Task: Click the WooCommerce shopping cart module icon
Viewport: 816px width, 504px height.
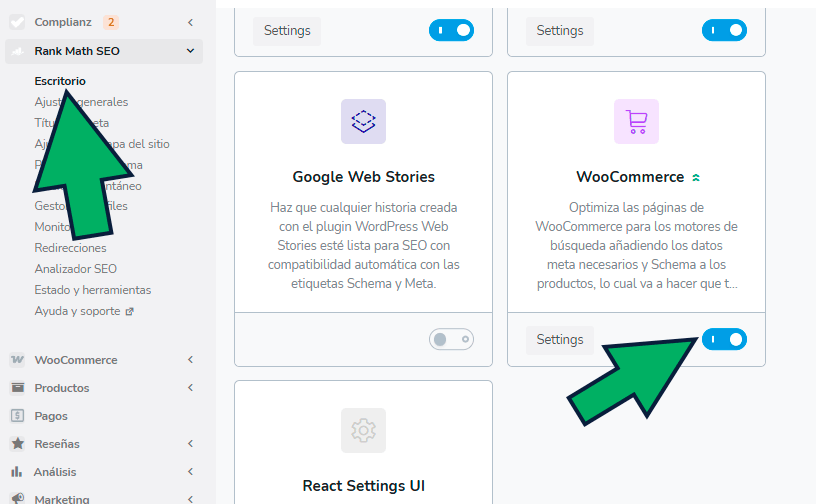Action: tap(636, 121)
